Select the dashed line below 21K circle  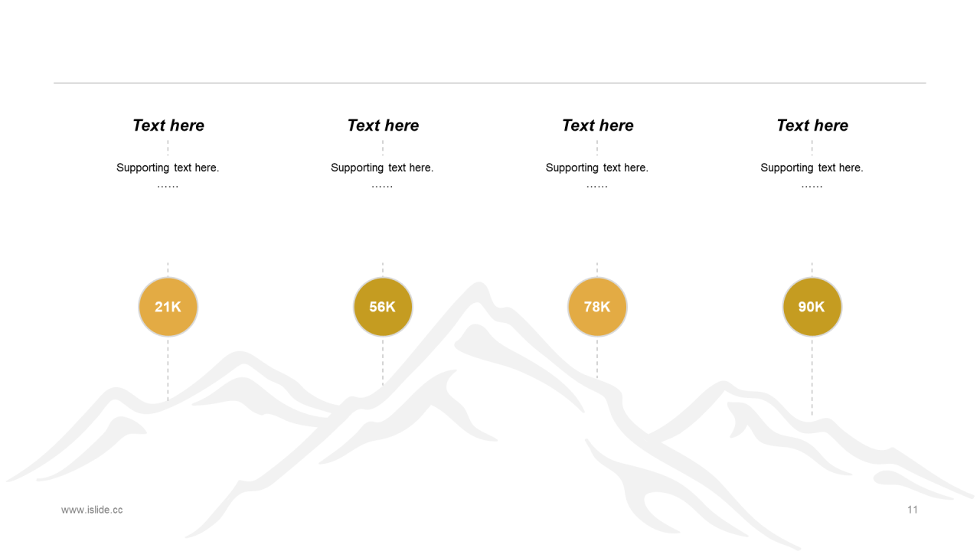tap(168, 370)
